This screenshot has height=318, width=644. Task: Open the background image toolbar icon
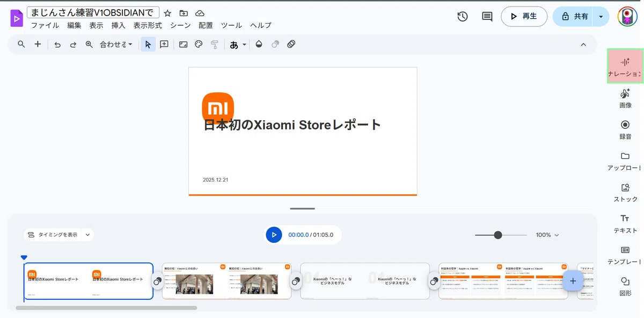pyautogui.click(x=183, y=45)
